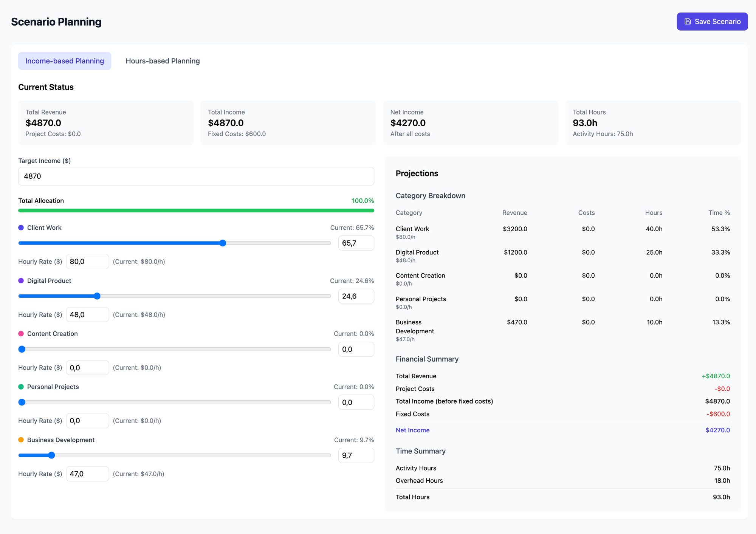
Task: Click the save icon in Save Scenario
Action: click(688, 22)
